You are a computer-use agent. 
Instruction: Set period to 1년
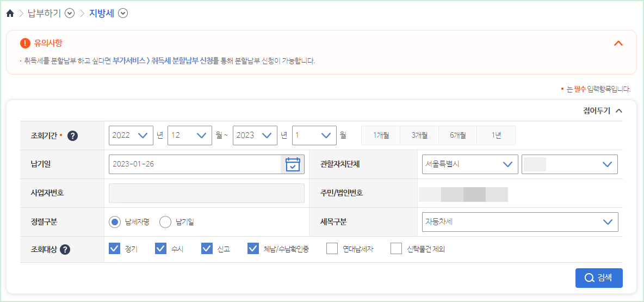pos(496,135)
